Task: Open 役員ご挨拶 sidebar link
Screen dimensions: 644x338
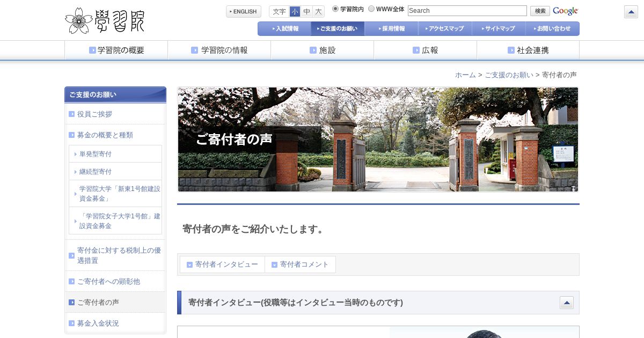Action: [94, 114]
